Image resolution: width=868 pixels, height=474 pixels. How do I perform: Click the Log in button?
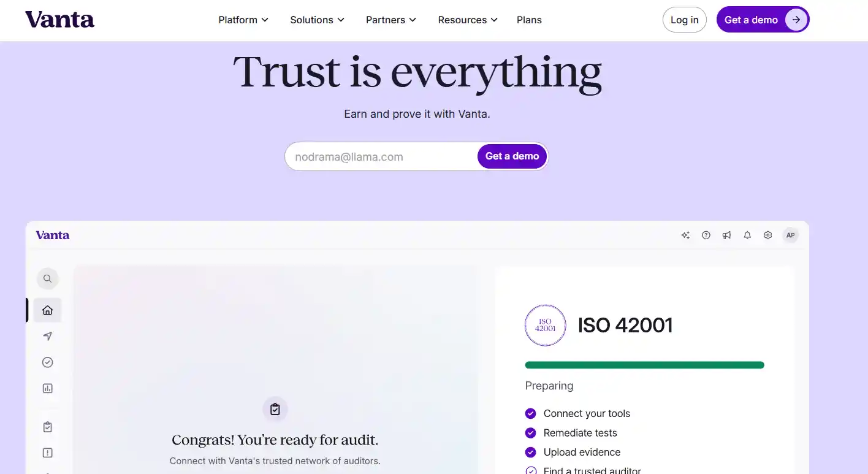[684, 20]
